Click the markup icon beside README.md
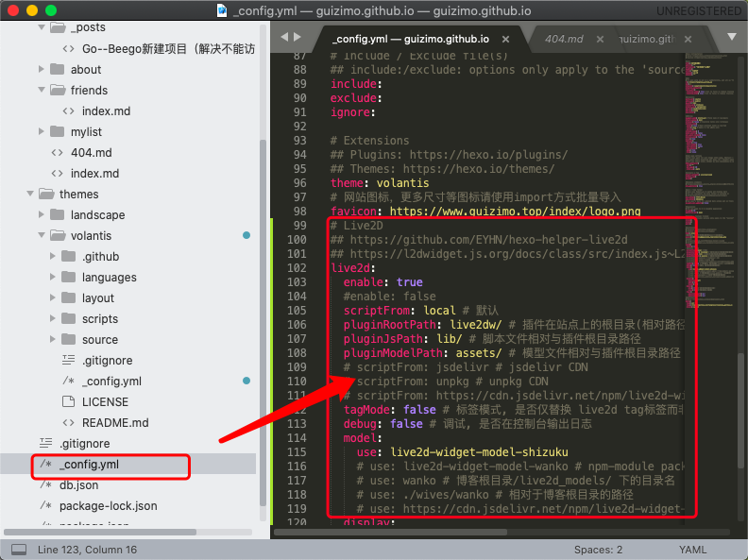The image size is (748, 560). pos(69,422)
